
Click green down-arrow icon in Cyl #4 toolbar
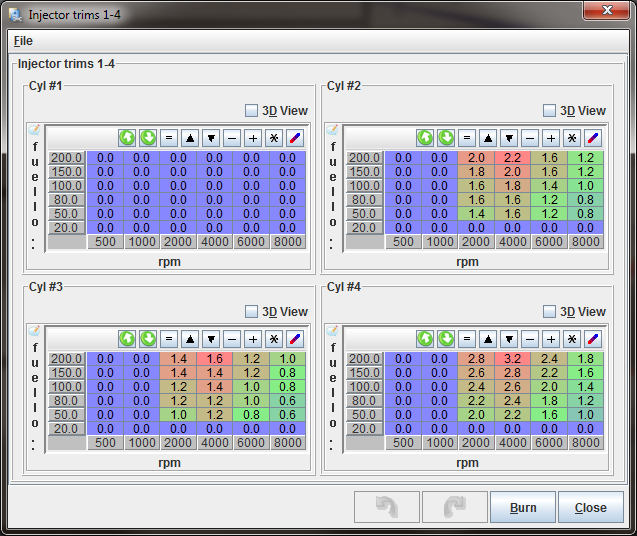(446, 339)
